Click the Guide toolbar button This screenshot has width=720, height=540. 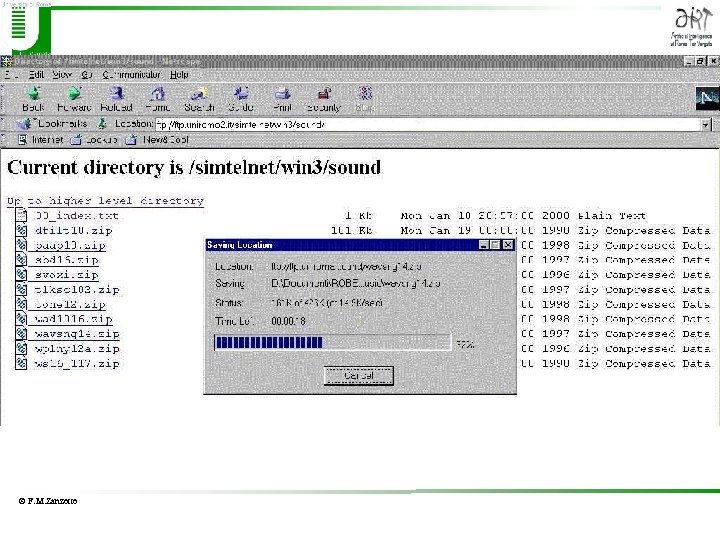pyautogui.click(x=241, y=99)
